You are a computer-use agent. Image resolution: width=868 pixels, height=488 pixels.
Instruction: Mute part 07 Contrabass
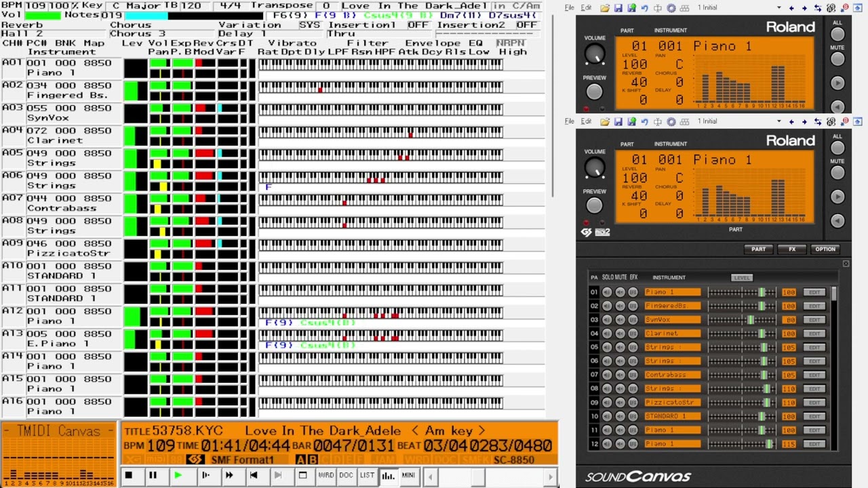620,375
